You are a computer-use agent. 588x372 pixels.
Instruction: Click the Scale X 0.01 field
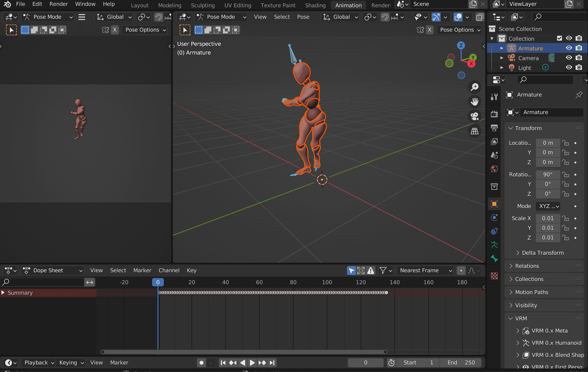point(548,218)
